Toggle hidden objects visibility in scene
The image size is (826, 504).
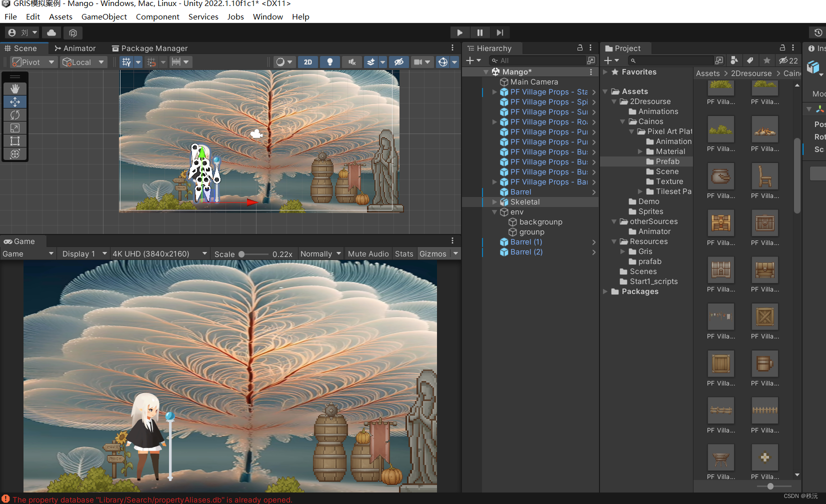click(398, 62)
